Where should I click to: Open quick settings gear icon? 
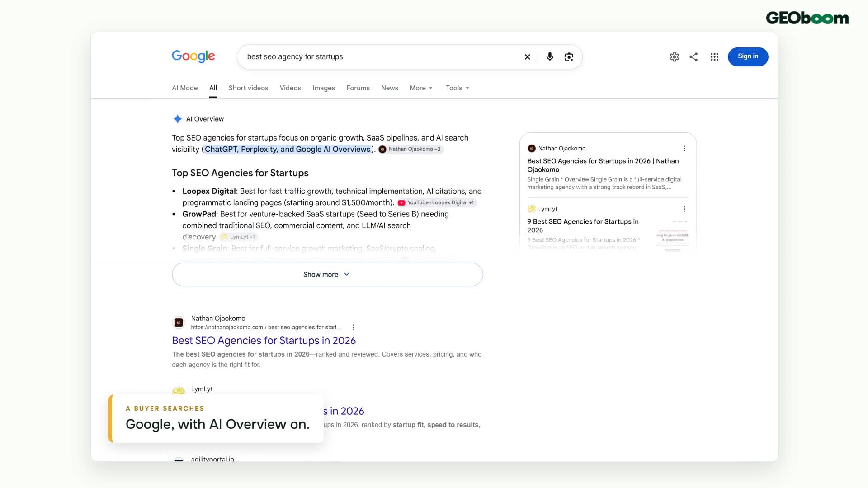[x=674, y=57]
